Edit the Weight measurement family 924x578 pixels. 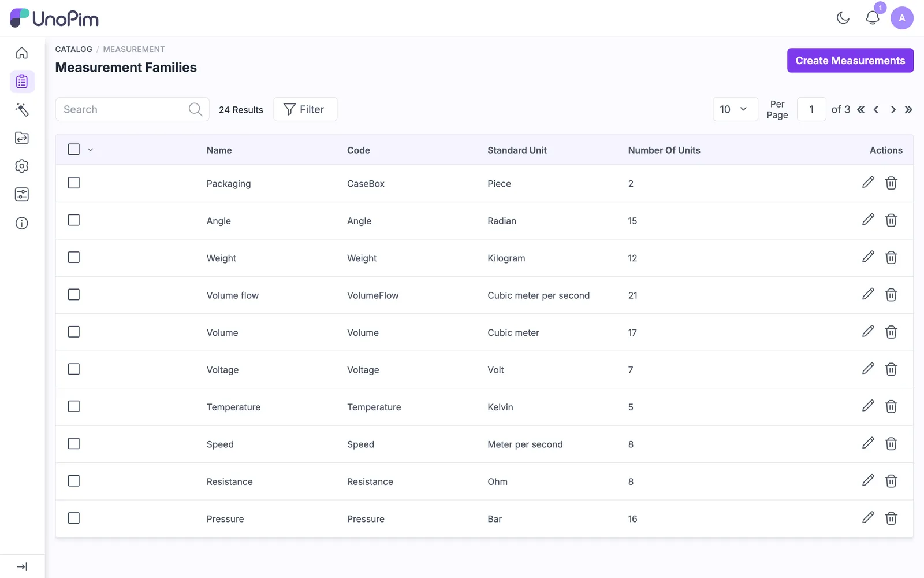click(x=868, y=257)
